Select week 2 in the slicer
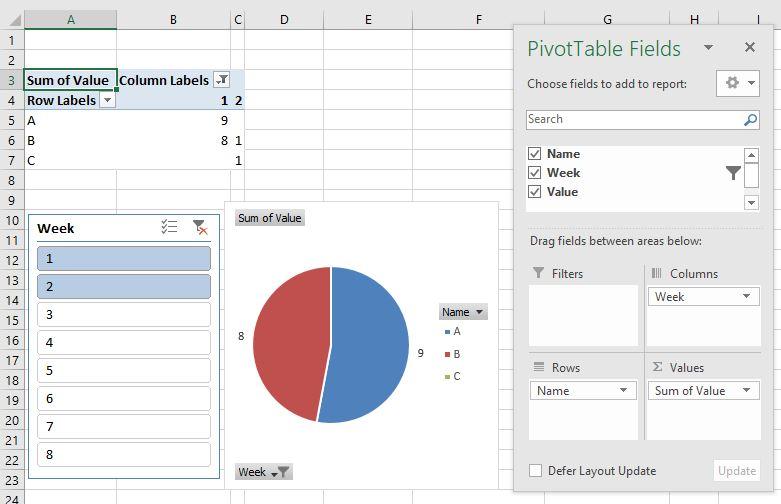The height and width of the screenshot is (504, 781). click(x=124, y=286)
